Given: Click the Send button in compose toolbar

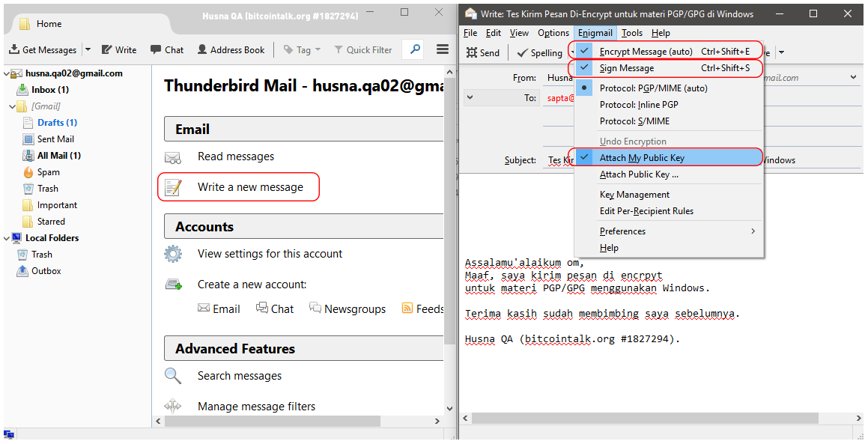Looking at the screenshot, I should pos(483,52).
